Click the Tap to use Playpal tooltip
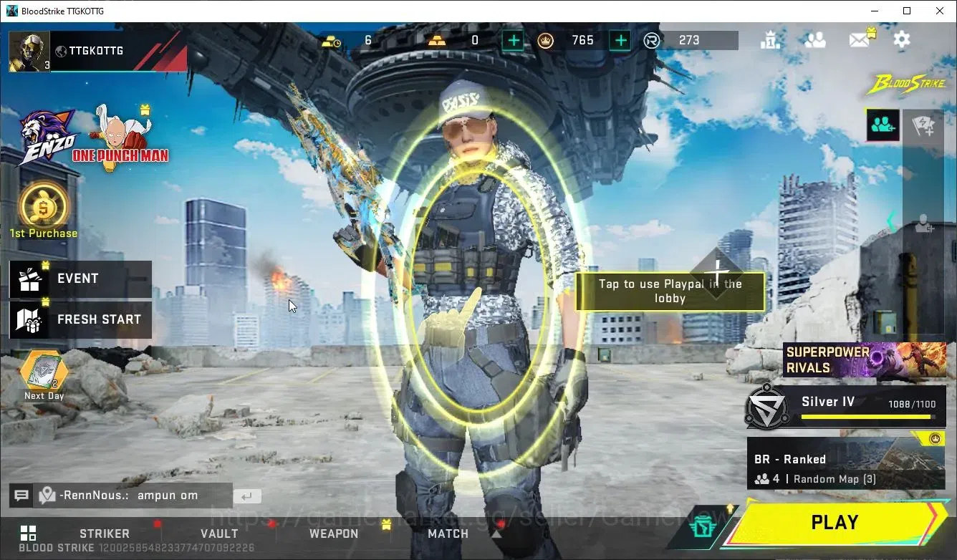Image resolution: width=957 pixels, height=560 pixels. coord(670,291)
